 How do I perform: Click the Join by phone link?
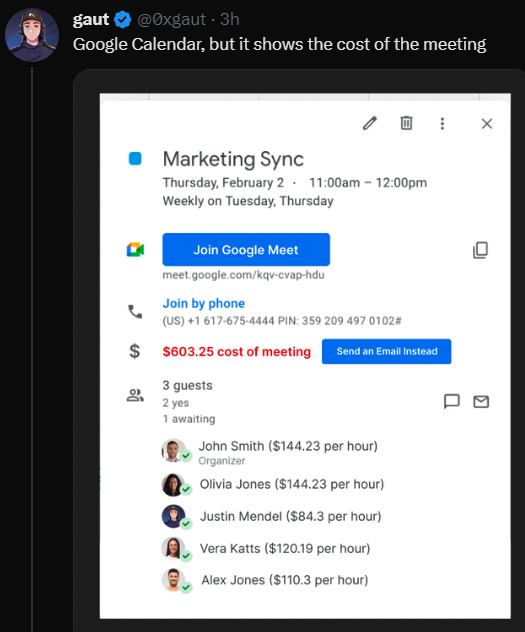tap(203, 303)
